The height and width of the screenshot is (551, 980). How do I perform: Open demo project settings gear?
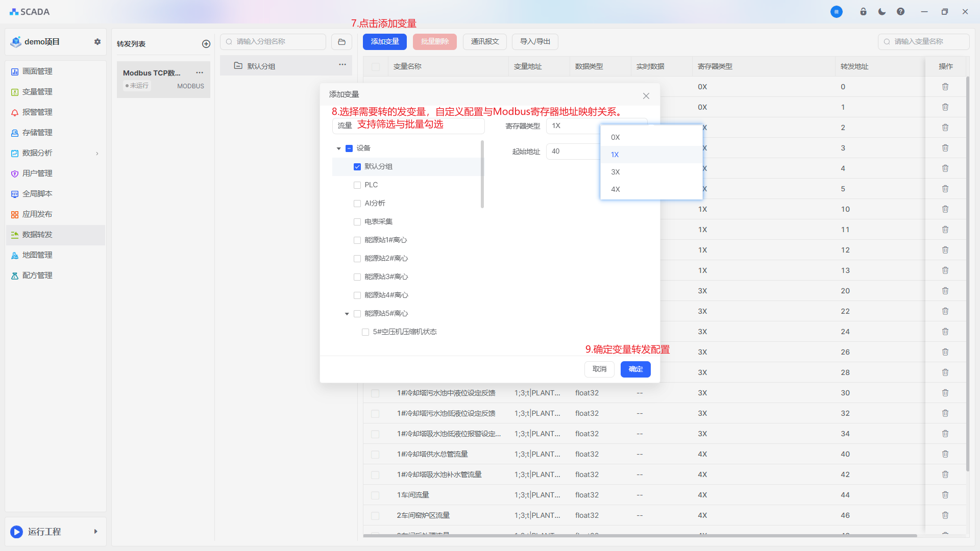(97, 42)
